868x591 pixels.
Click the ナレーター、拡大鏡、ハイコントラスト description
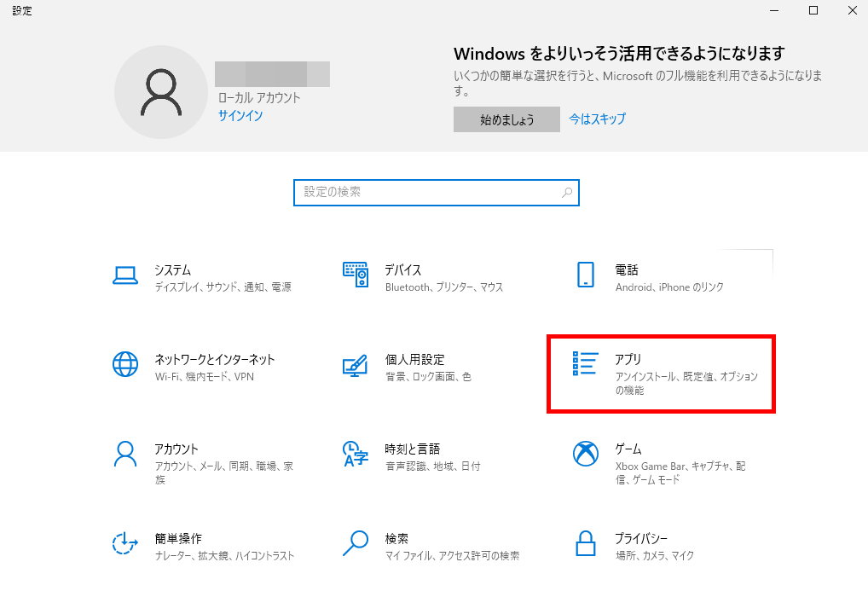[x=224, y=555]
